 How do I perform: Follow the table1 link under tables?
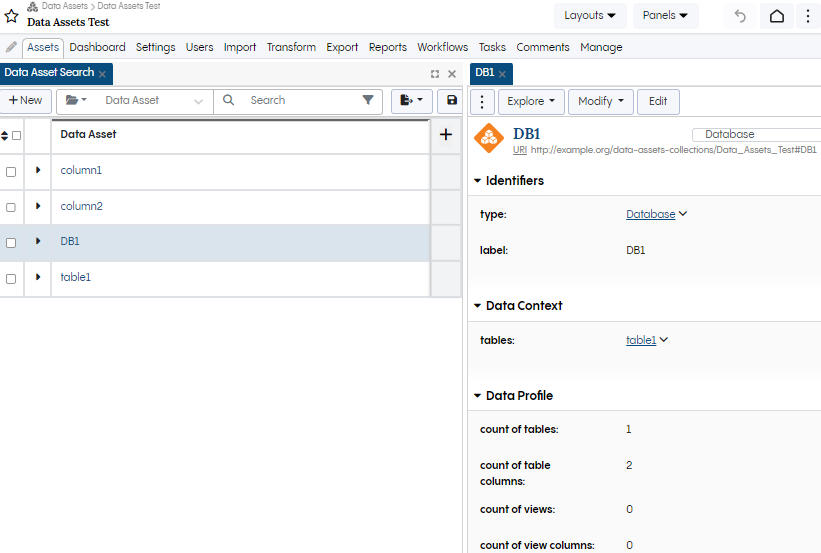tap(641, 340)
